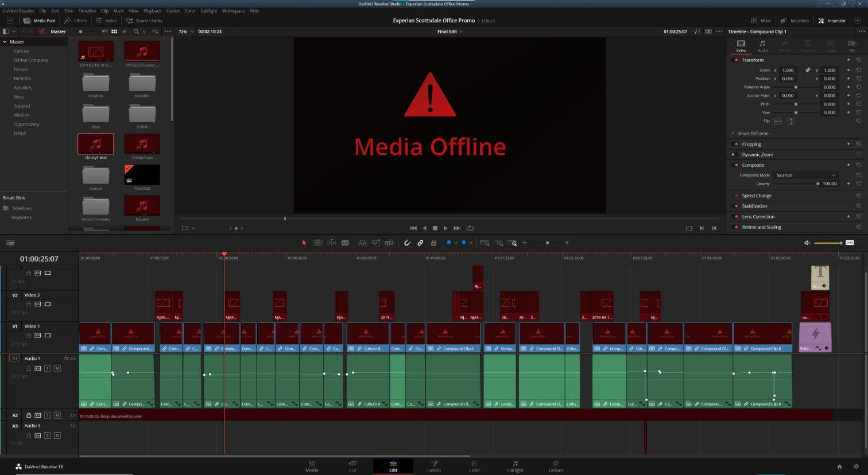Click the Replace Clip icon

pyautogui.click(x=389, y=243)
